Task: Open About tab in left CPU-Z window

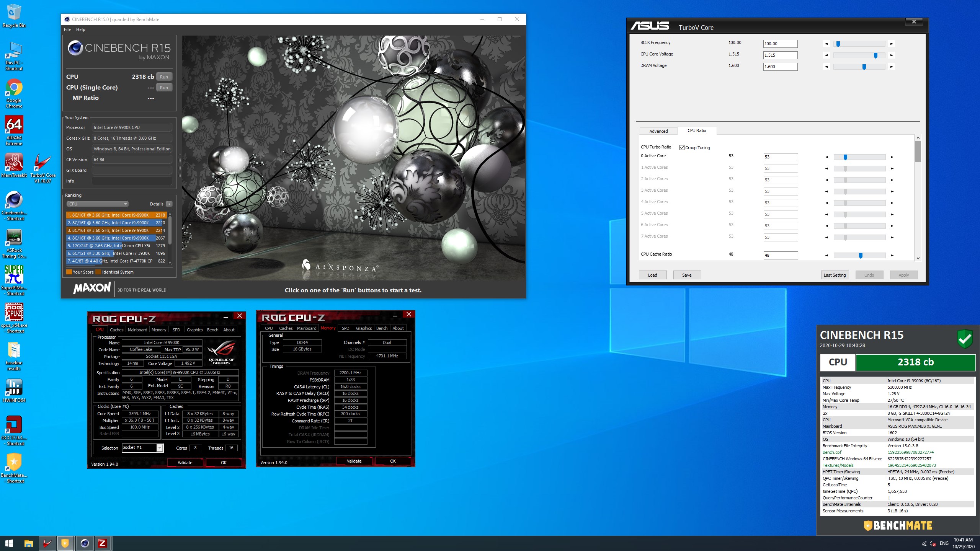Action: click(x=229, y=330)
